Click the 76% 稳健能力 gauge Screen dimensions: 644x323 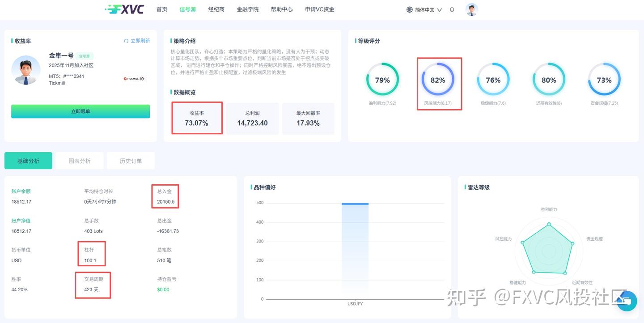click(x=493, y=80)
